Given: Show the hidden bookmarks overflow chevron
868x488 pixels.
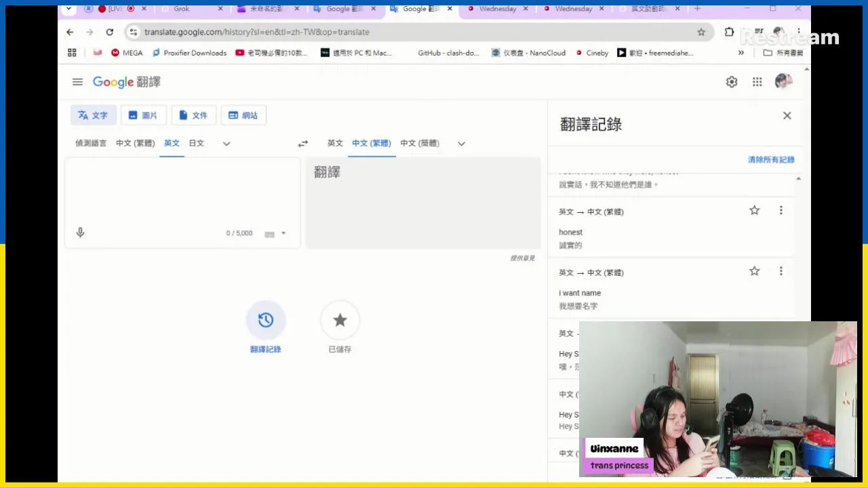Looking at the screenshot, I should tap(741, 53).
